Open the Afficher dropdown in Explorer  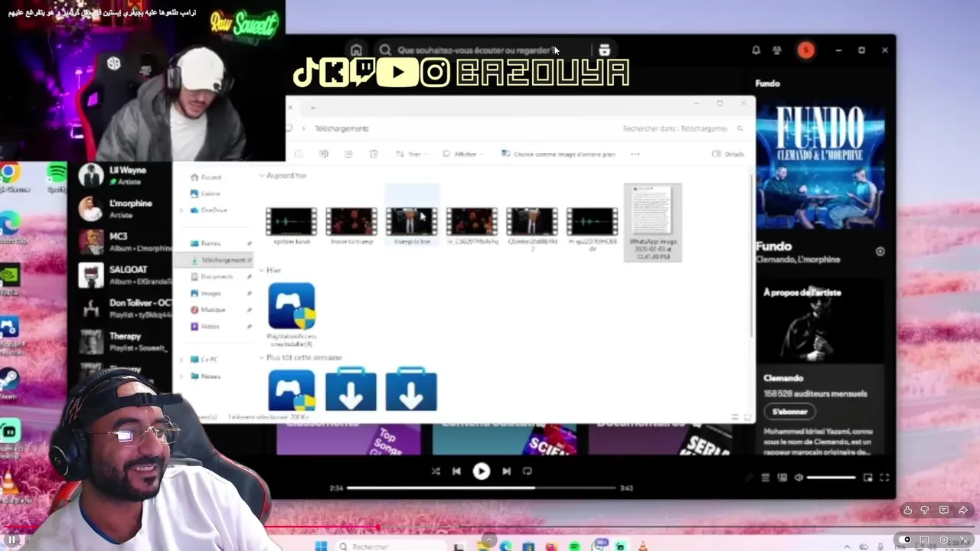pyautogui.click(x=462, y=154)
